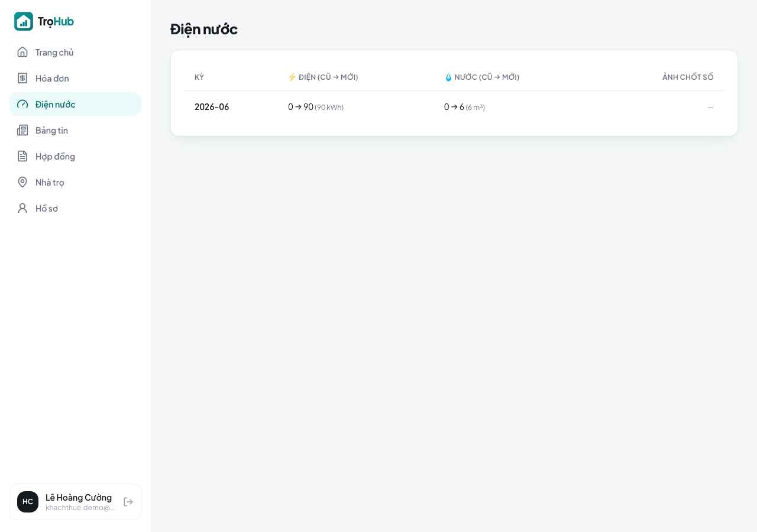Click the NƯỚC (CŨ → MỚI) header text

(x=487, y=77)
